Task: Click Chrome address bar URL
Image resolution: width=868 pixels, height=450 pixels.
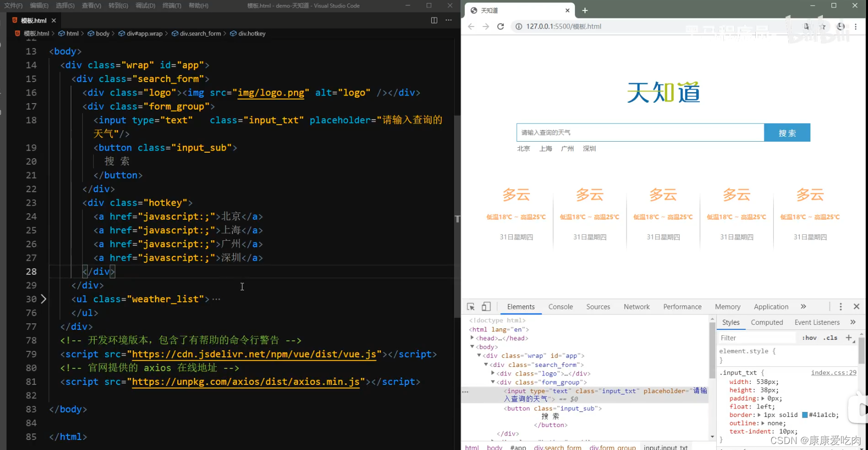Action: click(x=563, y=27)
